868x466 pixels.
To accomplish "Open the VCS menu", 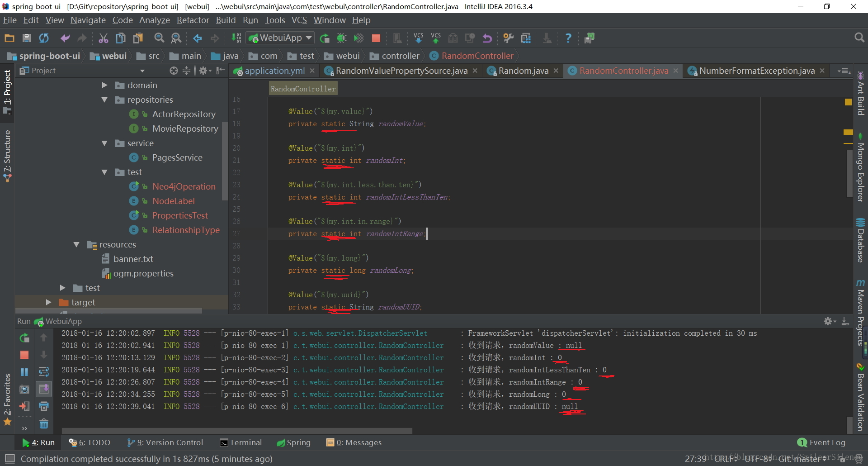I will coord(299,20).
